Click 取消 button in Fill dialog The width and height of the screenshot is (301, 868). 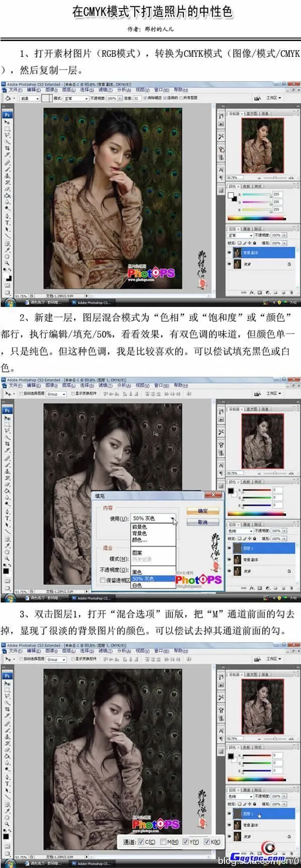(x=203, y=523)
